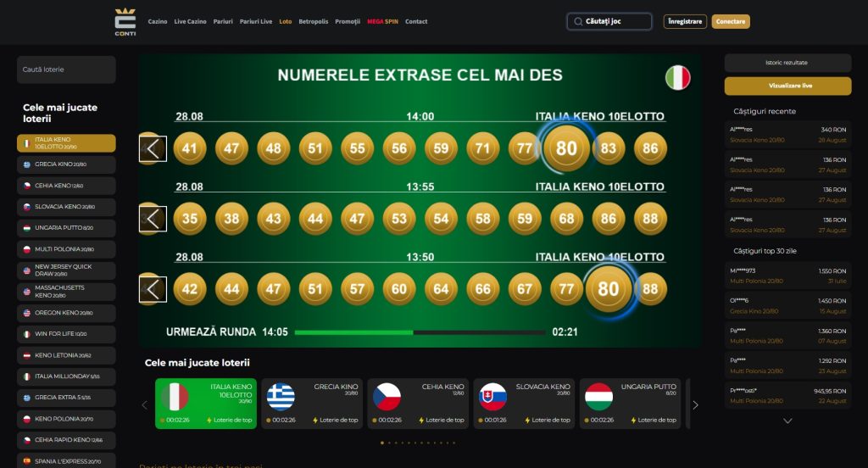
Task: Click the Conectare button
Action: point(731,21)
